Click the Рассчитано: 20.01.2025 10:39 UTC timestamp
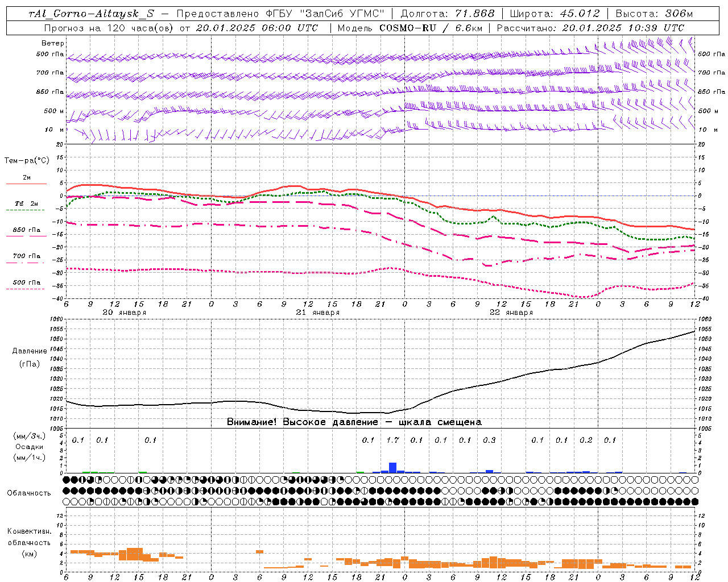This screenshot has width=728, height=582. click(x=591, y=28)
